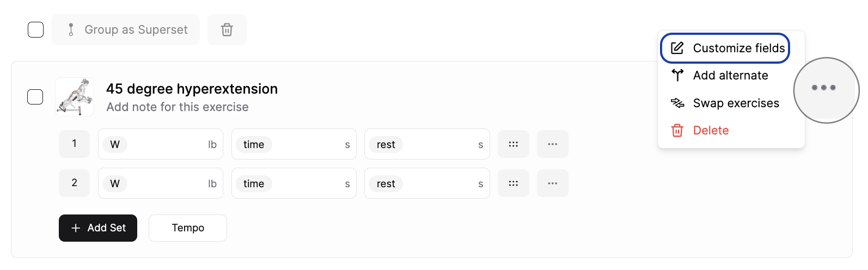Click the Swap exercises arrows icon

(677, 103)
